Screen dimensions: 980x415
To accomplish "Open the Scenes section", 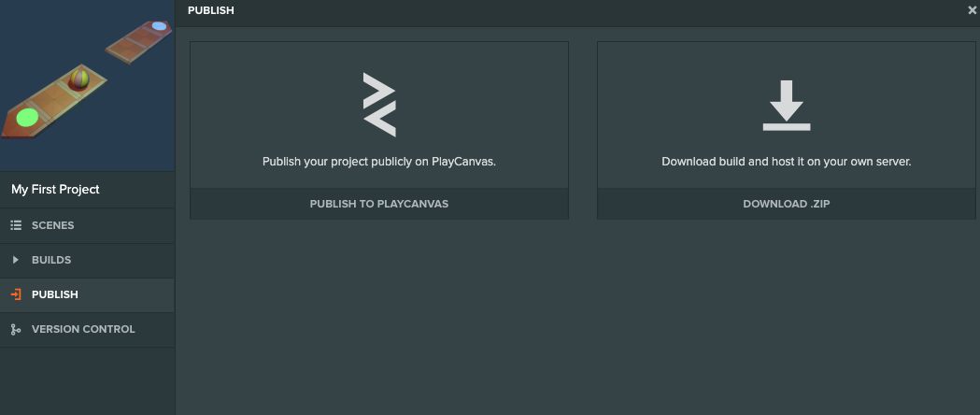I will coord(87,225).
